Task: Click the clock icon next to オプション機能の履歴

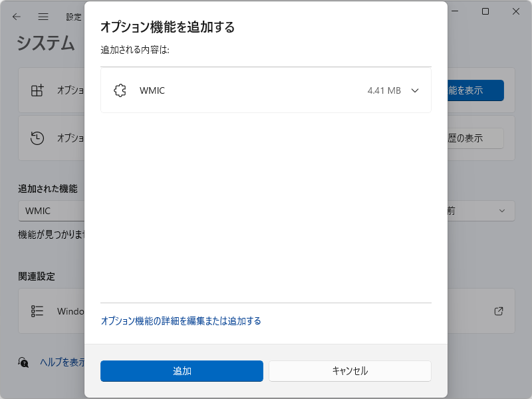Action: tap(37, 138)
